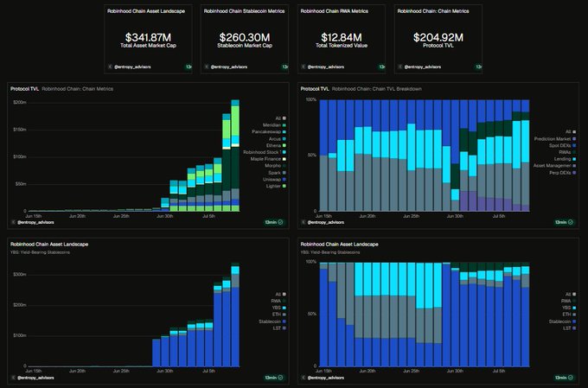Toggle Stablecoin in the percentage Asset Landscape legend
The width and height of the screenshot is (588, 388).
pyautogui.click(x=563, y=321)
